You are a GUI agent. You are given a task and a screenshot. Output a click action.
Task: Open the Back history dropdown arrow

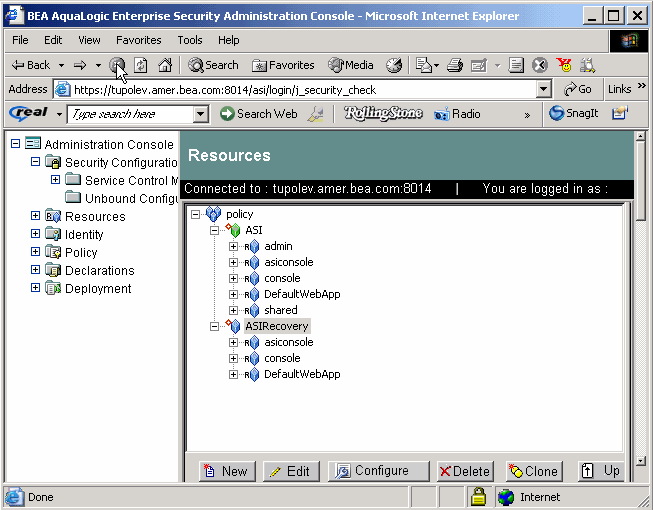click(x=61, y=65)
